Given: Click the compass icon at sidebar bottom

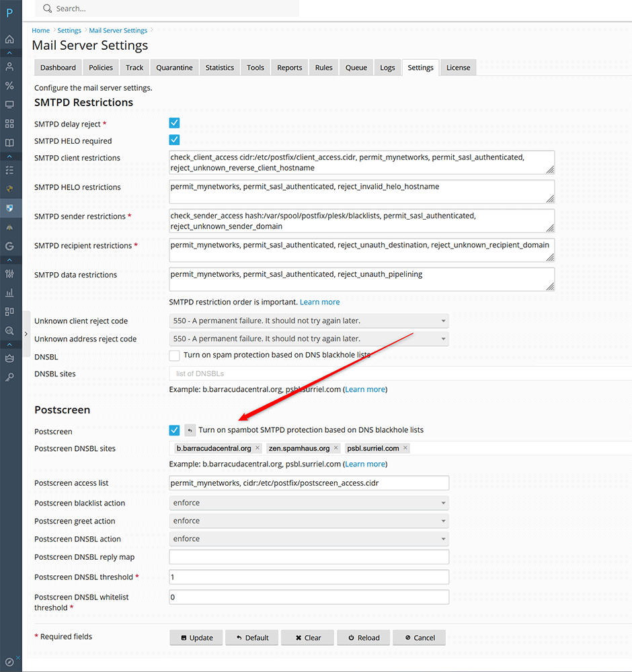Looking at the screenshot, I should (9, 662).
